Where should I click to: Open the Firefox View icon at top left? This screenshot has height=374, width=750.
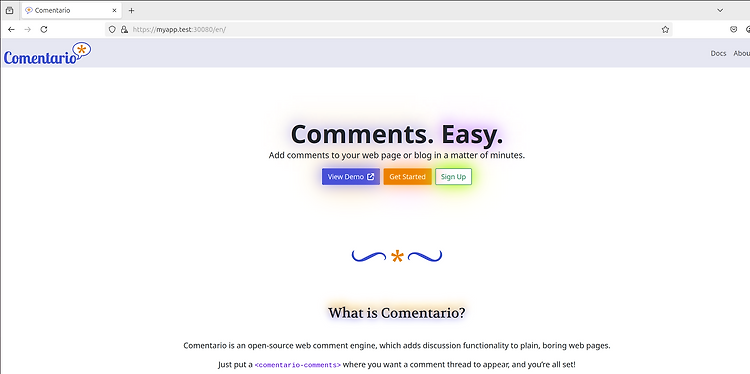(x=10, y=11)
